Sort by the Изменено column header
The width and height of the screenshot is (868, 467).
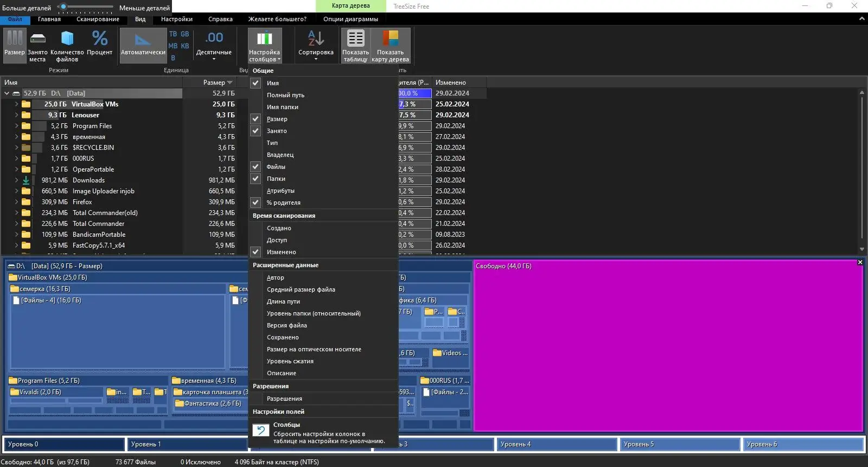(x=459, y=83)
